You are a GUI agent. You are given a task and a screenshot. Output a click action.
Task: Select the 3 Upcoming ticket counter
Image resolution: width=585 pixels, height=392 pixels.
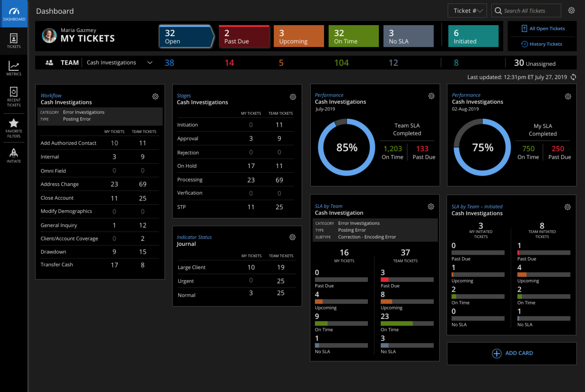point(299,36)
